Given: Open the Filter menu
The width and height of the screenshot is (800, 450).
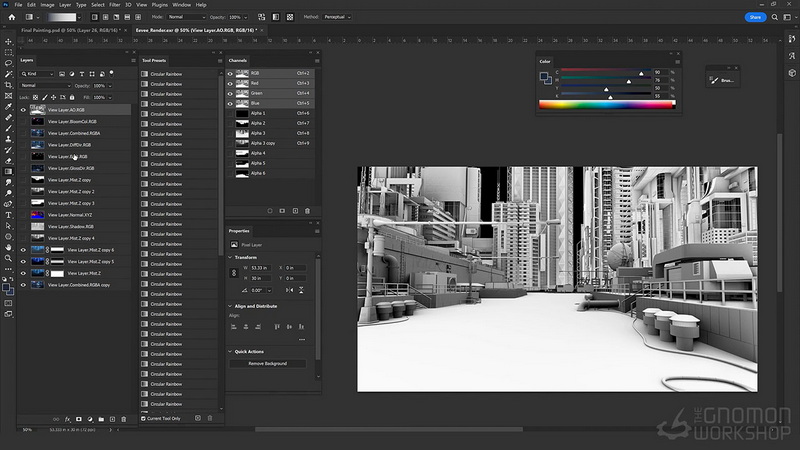Looking at the screenshot, I should tap(114, 5).
